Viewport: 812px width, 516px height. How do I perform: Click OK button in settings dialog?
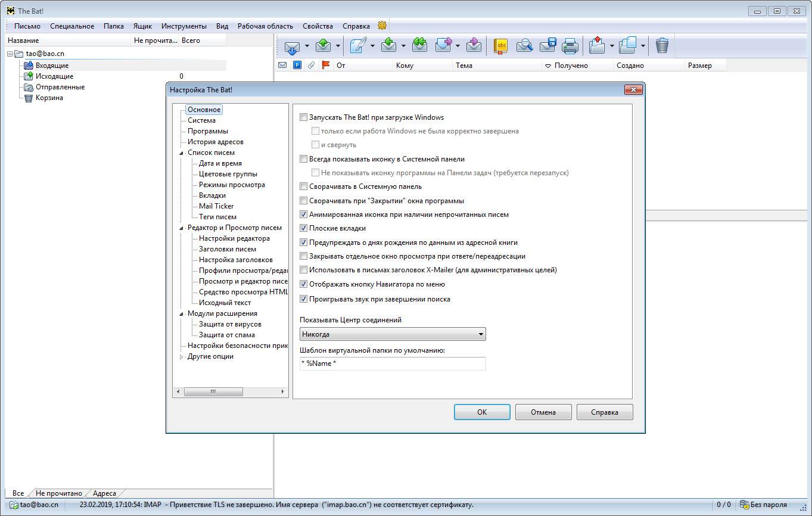click(482, 412)
